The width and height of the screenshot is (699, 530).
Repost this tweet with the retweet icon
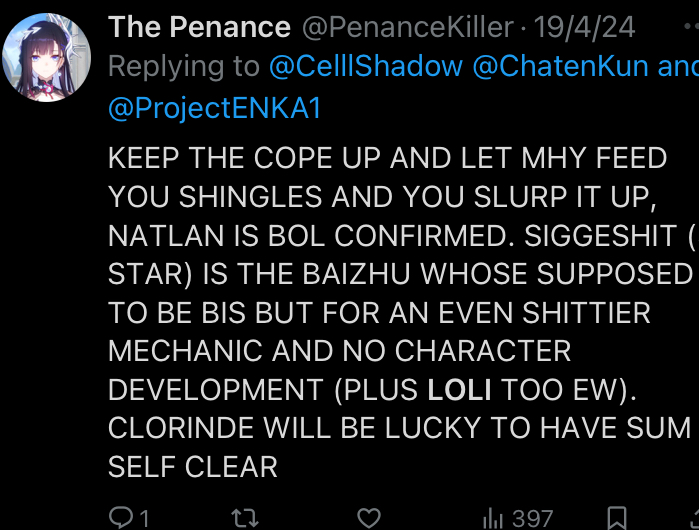(244, 517)
